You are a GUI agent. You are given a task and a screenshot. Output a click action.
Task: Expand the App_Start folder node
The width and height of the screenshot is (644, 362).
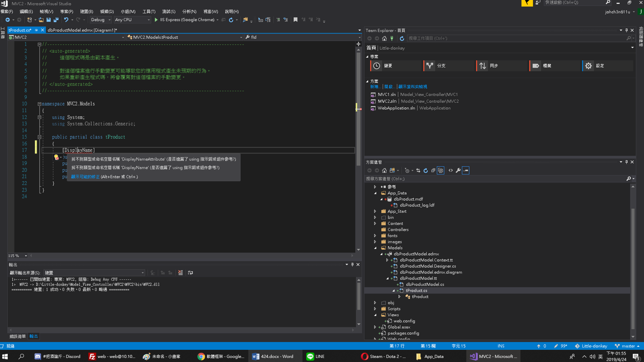pyautogui.click(x=375, y=211)
